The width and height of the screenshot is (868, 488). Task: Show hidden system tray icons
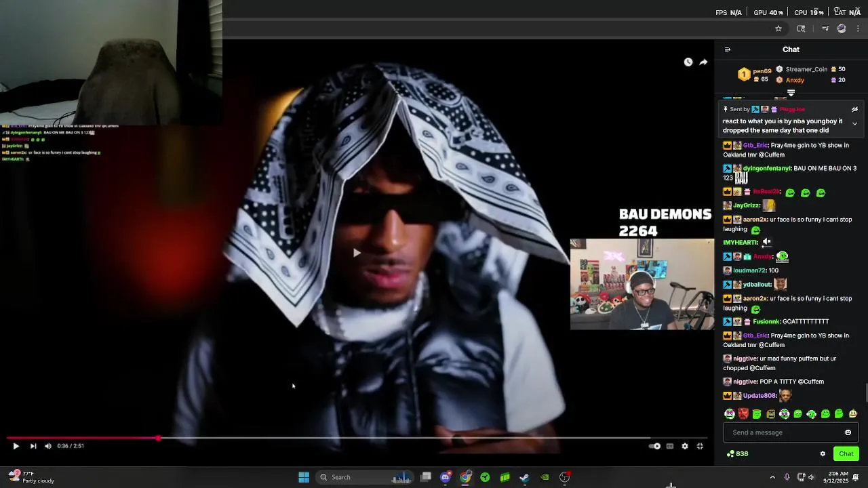tap(772, 477)
